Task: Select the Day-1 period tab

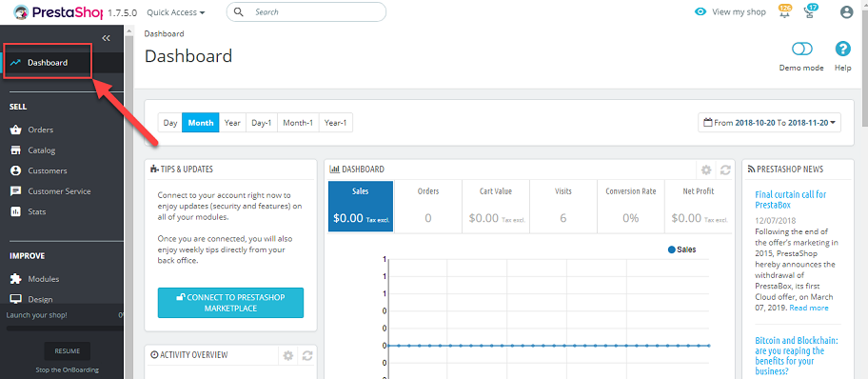Action: click(x=262, y=123)
